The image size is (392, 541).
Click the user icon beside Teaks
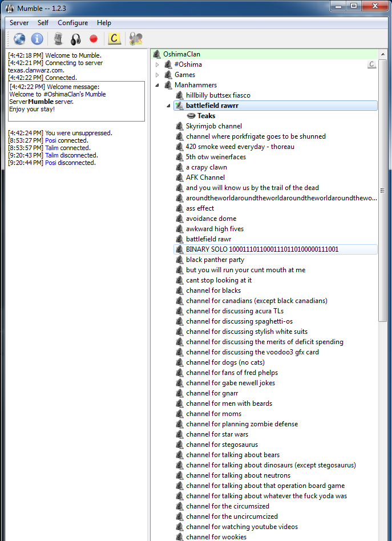(x=191, y=116)
